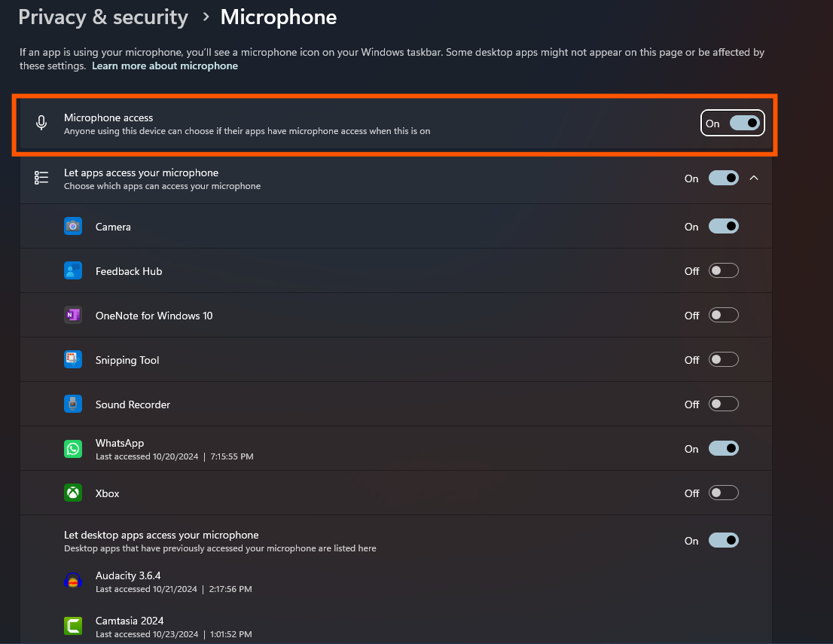Enable microphone for Feedback Hub
This screenshot has width=833, height=644.
coord(723,270)
